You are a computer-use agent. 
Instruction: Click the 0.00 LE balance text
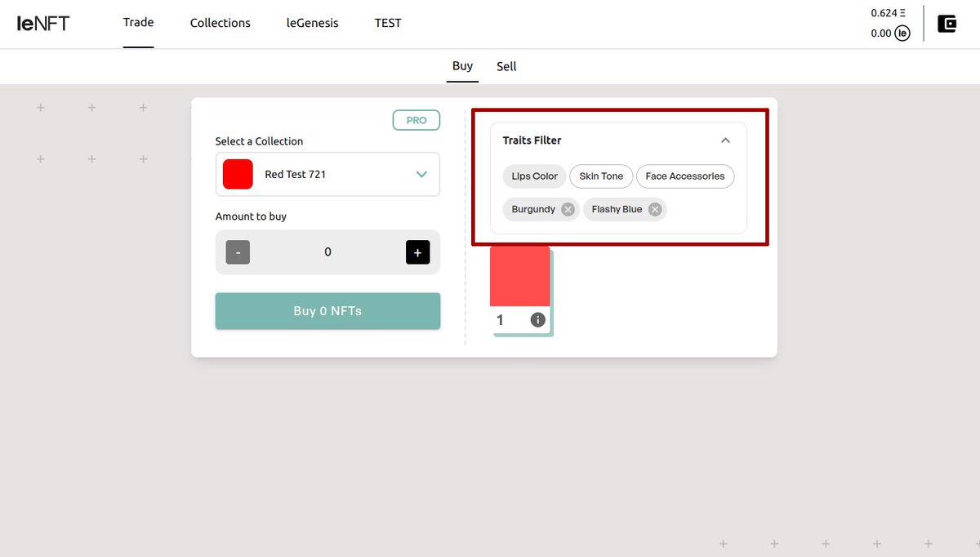click(881, 33)
